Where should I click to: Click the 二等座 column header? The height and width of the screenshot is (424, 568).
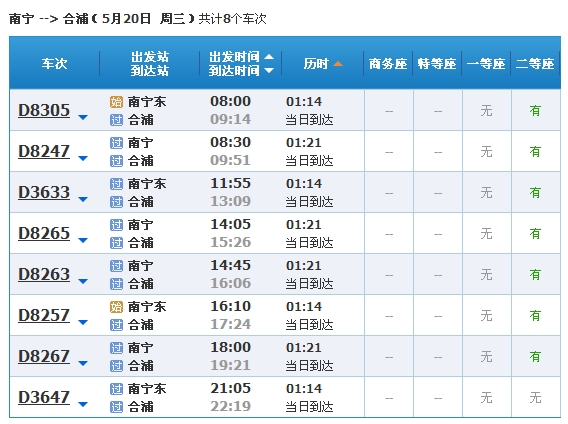(535, 64)
